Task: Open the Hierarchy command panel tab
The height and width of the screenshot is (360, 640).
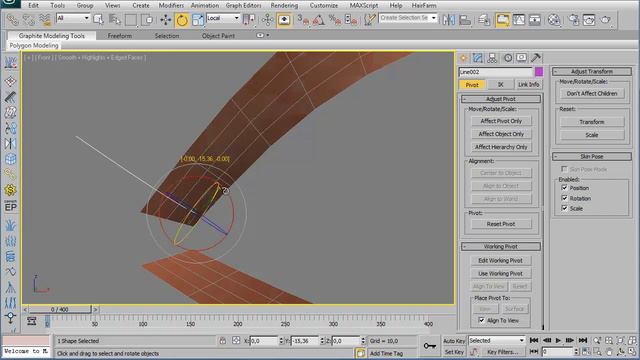Action: [x=492, y=58]
